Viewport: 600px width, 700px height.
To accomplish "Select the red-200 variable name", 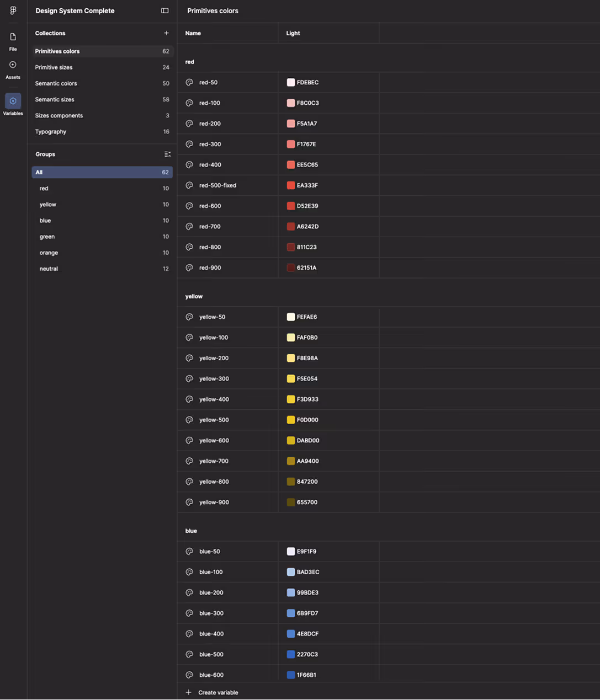I will 210,124.
